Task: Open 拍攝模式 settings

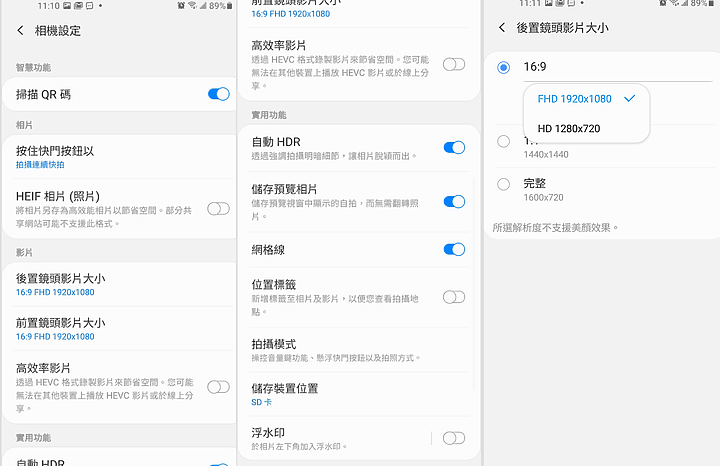Action: (x=359, y=350)
